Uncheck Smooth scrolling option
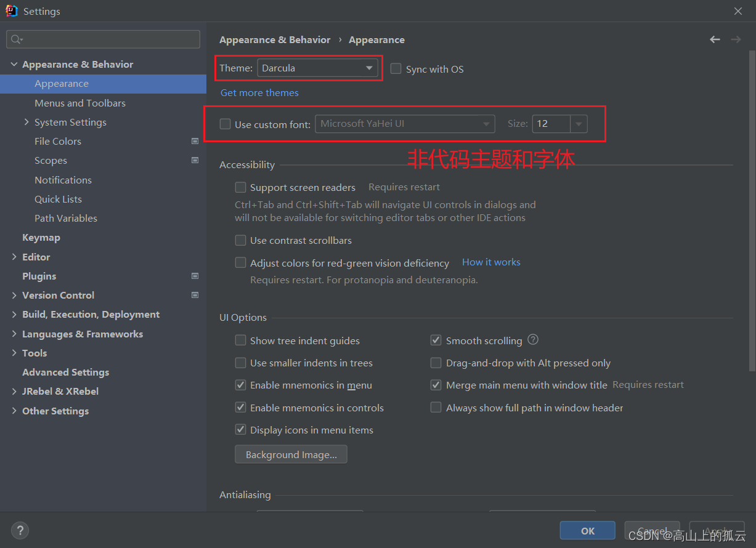This screenshot has width=756, height=548. pyautogui.click(x=436, y=340)
